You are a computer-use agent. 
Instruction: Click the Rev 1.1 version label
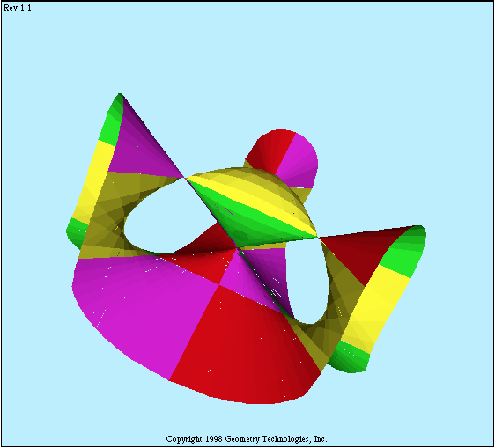(x=17, y=8)
